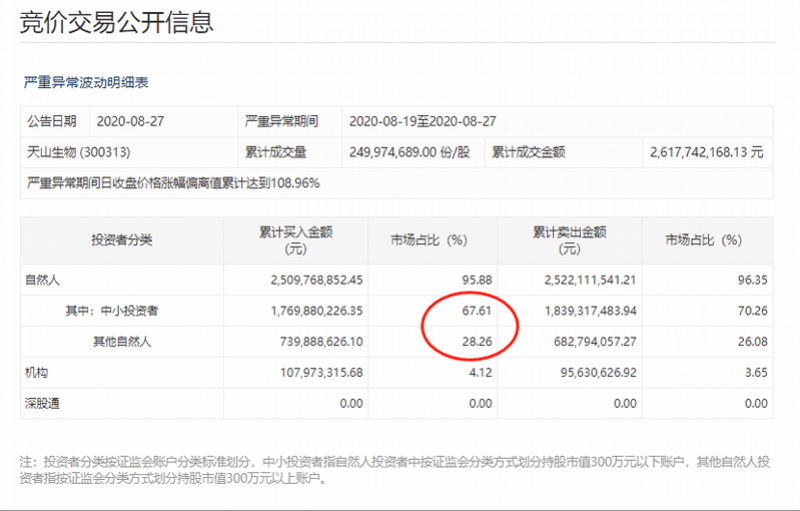
Task: Select sell amount 1,839,317,483.94
Action: pos(590,311)
